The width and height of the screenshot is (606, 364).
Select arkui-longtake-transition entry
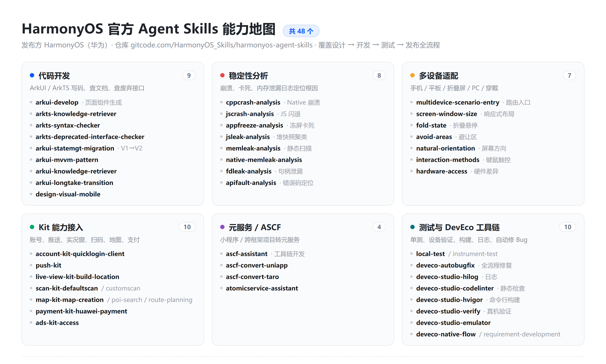click(74, 183)
